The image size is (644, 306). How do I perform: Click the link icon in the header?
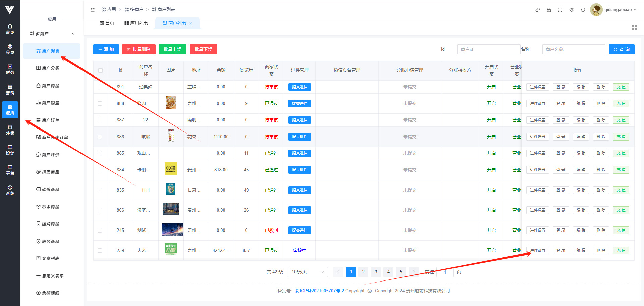pyautogui.click(x=537, y=10)
